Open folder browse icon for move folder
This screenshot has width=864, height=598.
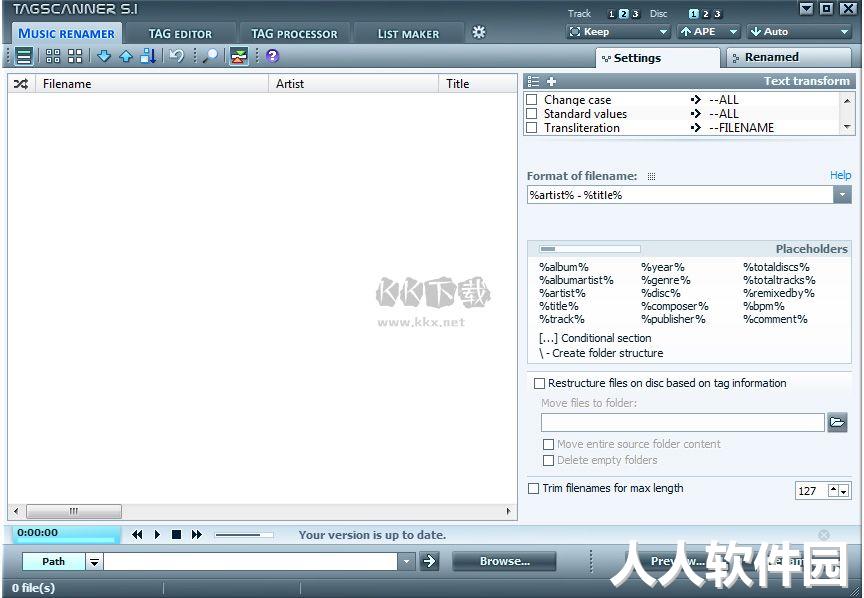click(x=837, y=423)
